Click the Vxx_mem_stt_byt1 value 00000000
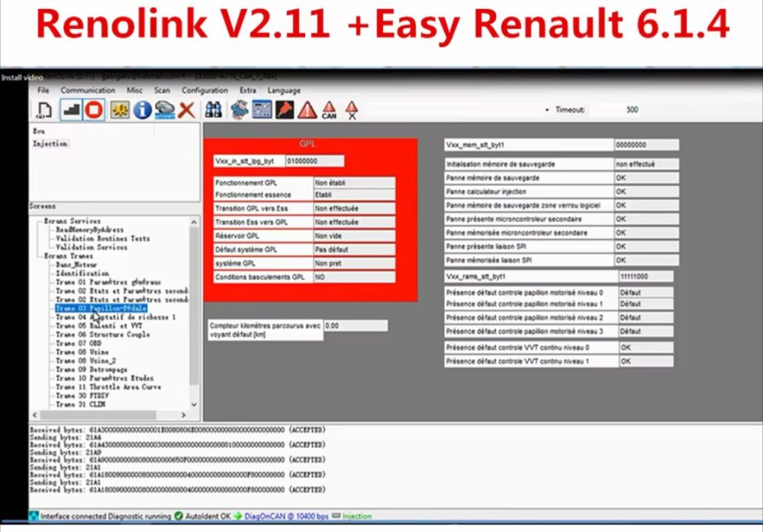 (x=646, y=144)
